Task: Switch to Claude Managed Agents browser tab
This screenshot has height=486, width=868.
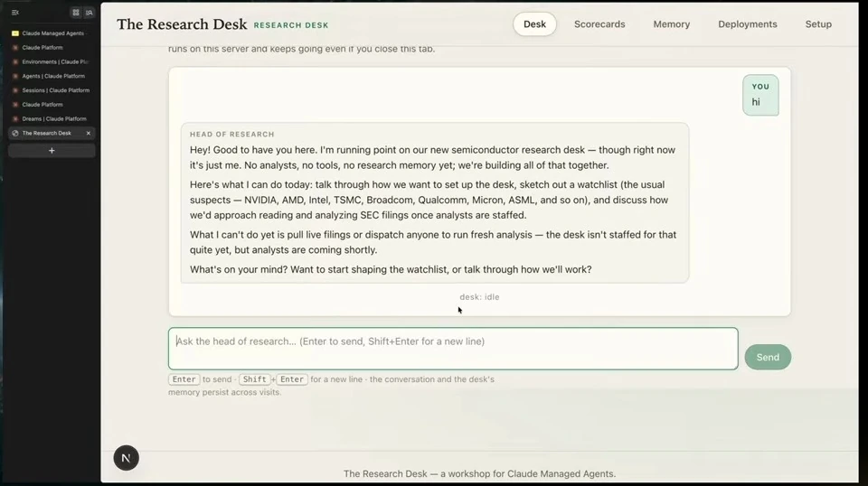Action: tap(52, 33)
